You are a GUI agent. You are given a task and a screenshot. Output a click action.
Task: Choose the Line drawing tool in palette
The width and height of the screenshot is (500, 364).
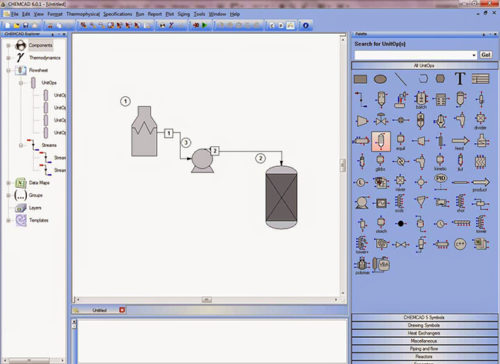400,79
